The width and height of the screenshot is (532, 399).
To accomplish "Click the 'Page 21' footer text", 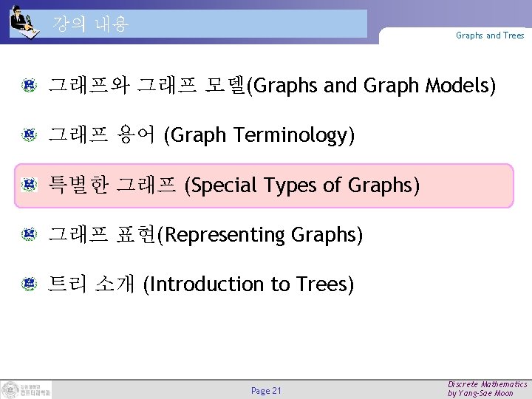I will coord(266,391).
